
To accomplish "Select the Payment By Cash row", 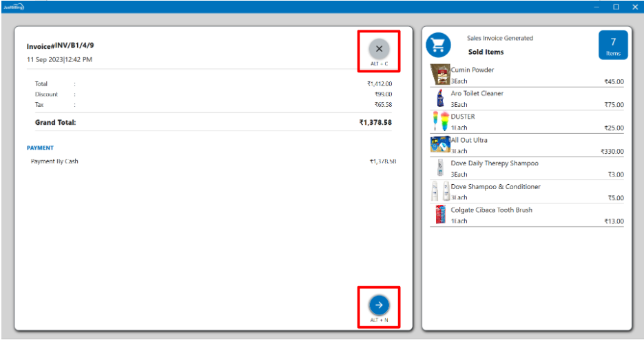I will [54, 161].
